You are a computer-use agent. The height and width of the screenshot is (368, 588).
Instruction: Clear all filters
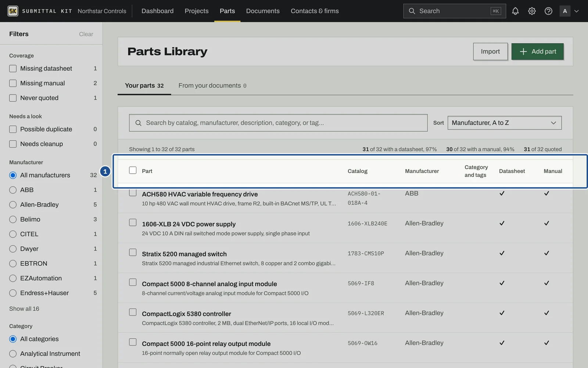(x=86, y=34)
